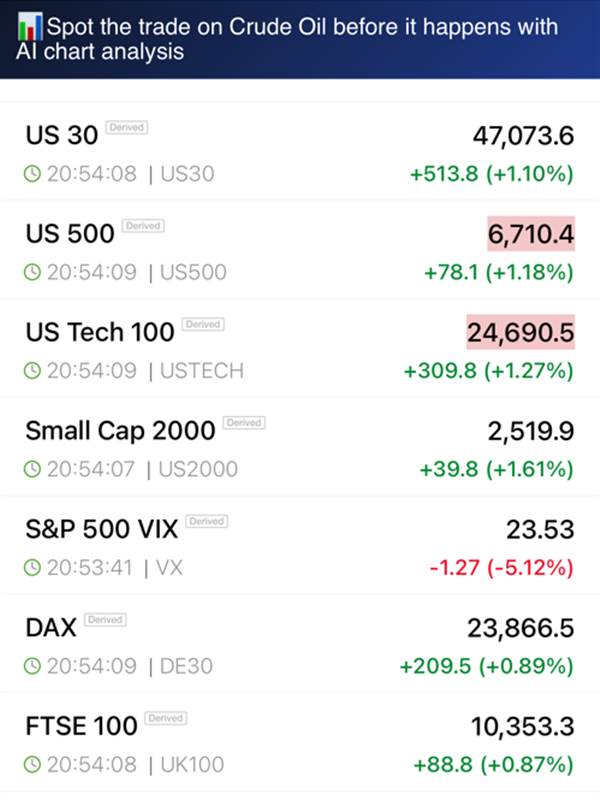600x800 pixels.
Task: Click the bar chart icon in the banner
Action: click(x=29, y=25)
